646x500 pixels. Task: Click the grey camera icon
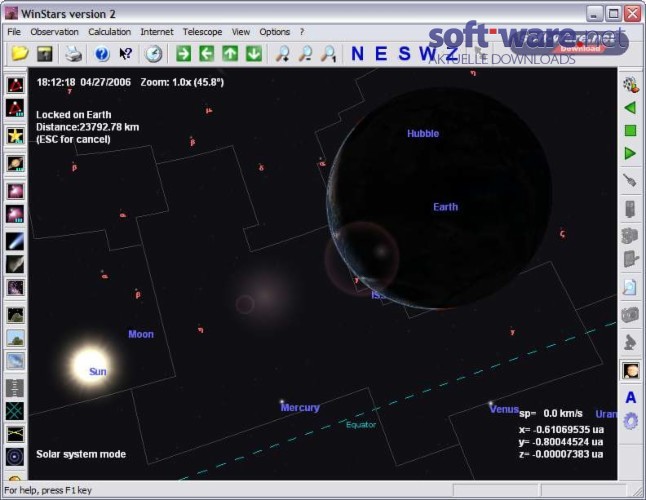(630, 315)
